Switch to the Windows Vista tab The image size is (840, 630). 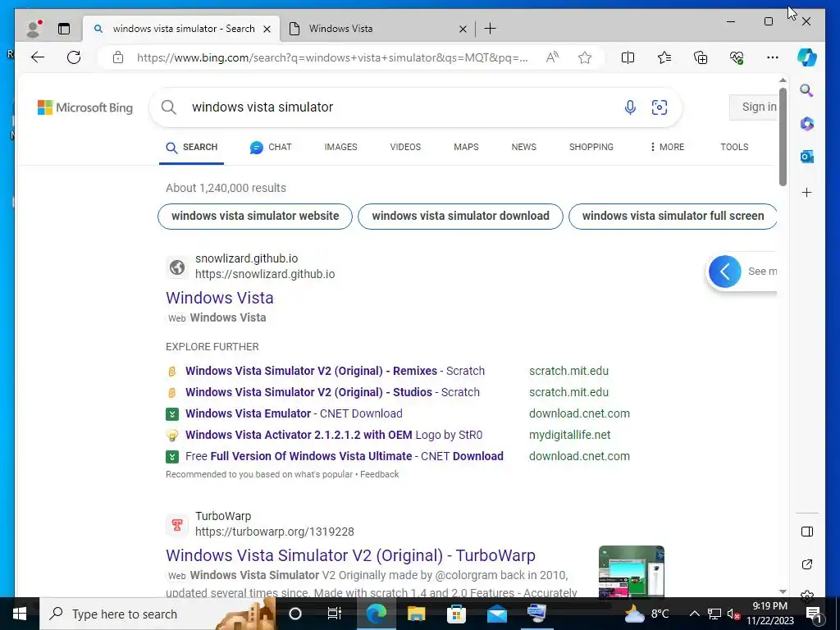click(x=377, y=29)
